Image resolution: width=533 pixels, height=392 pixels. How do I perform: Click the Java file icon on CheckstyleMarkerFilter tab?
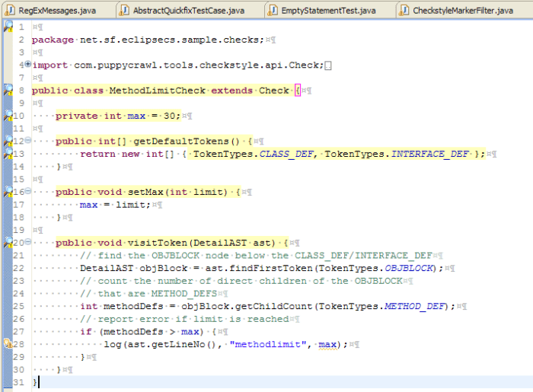404,10
